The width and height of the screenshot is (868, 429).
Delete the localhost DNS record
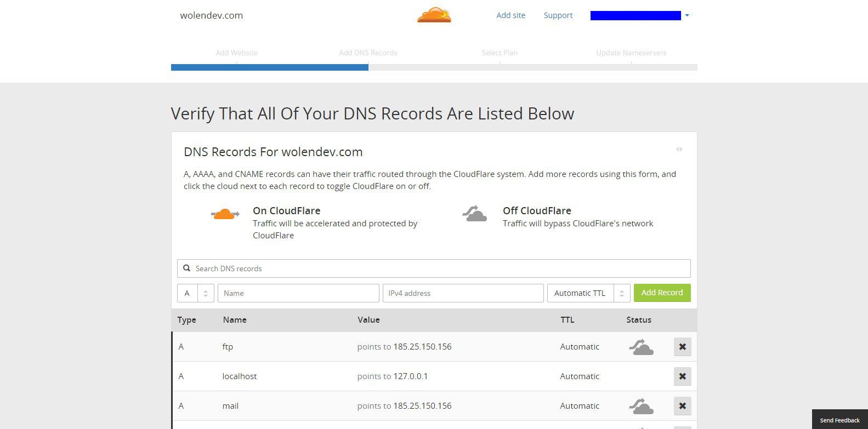tap(682, 376)
